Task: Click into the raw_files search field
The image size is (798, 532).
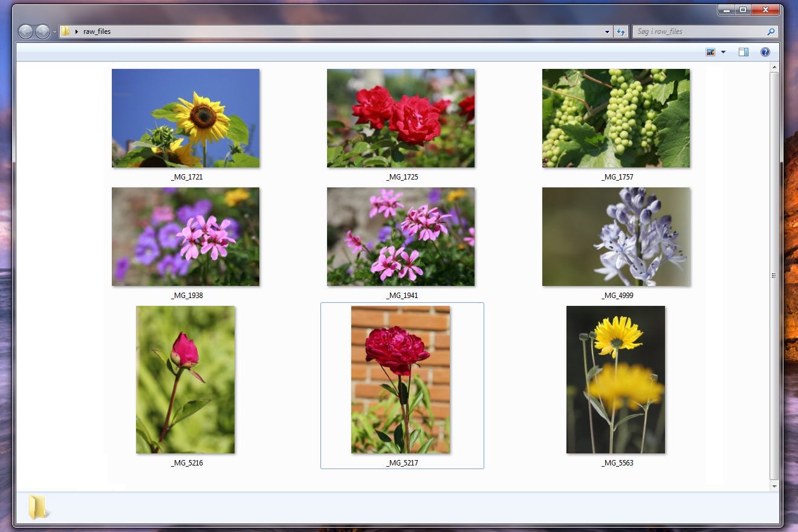Action: [701, 31]
